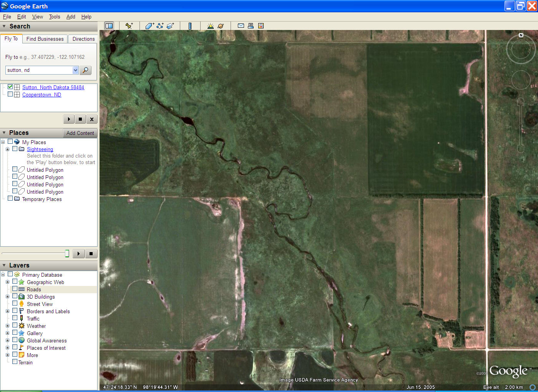This screenshot has height=392, width=538.
Task: Click the N on the compass ring
Action: coord(521,35)
